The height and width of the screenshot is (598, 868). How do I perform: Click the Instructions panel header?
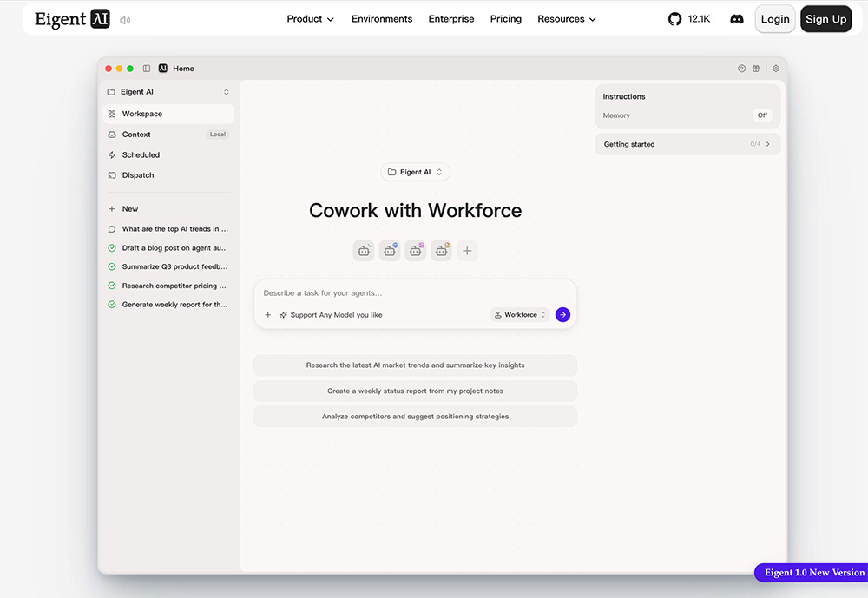[624, 97]
